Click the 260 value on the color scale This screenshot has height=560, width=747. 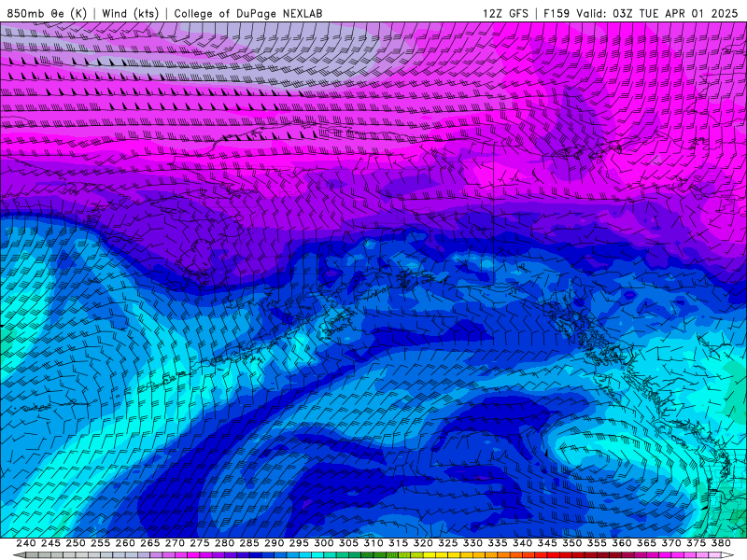[x=125, y=543]
